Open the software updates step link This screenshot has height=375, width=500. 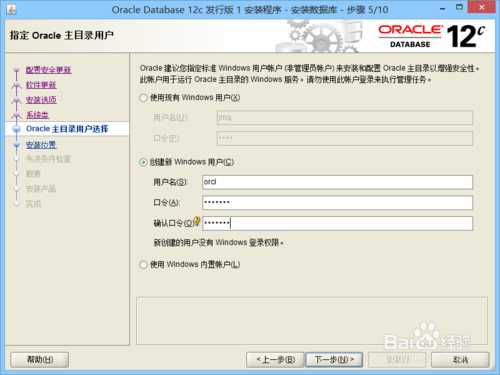41,85
